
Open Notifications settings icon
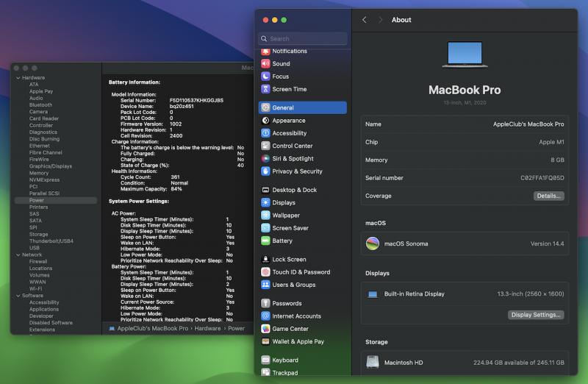(265, 51)
